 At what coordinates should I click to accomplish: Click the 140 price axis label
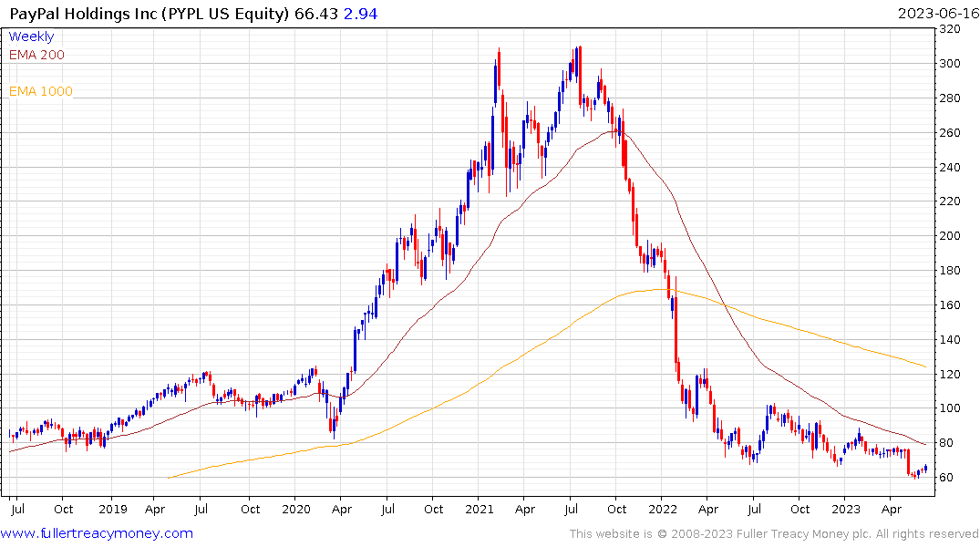(x=950, y=339)
